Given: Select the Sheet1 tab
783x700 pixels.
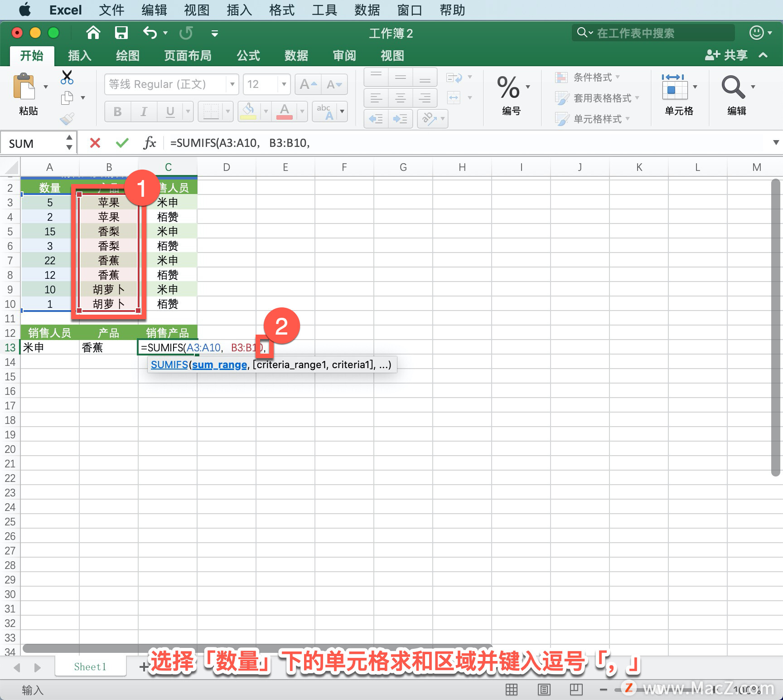Looking at the screenshot, I should [x=90, y=666].
